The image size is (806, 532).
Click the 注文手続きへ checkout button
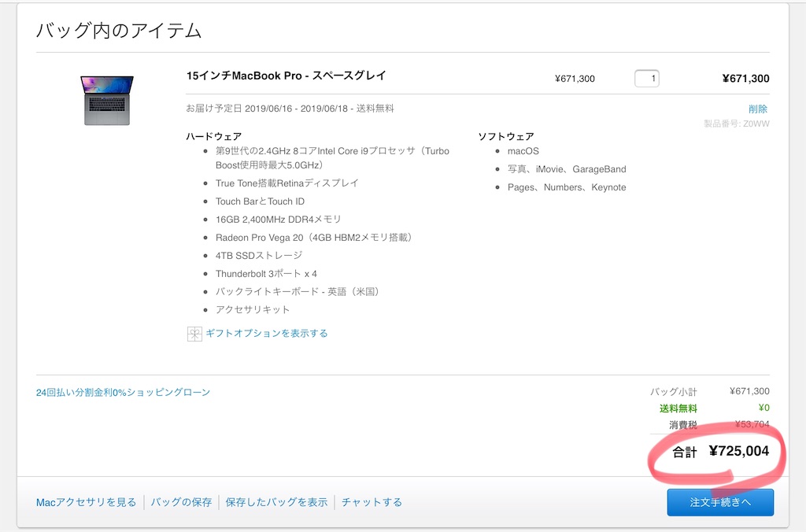point(720,502)
